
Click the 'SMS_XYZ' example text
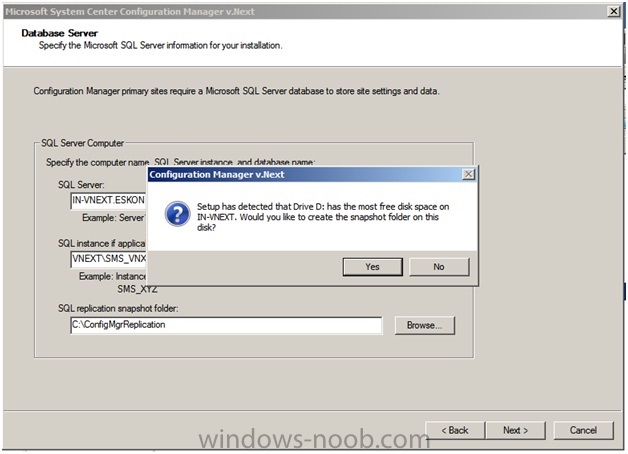137,289
